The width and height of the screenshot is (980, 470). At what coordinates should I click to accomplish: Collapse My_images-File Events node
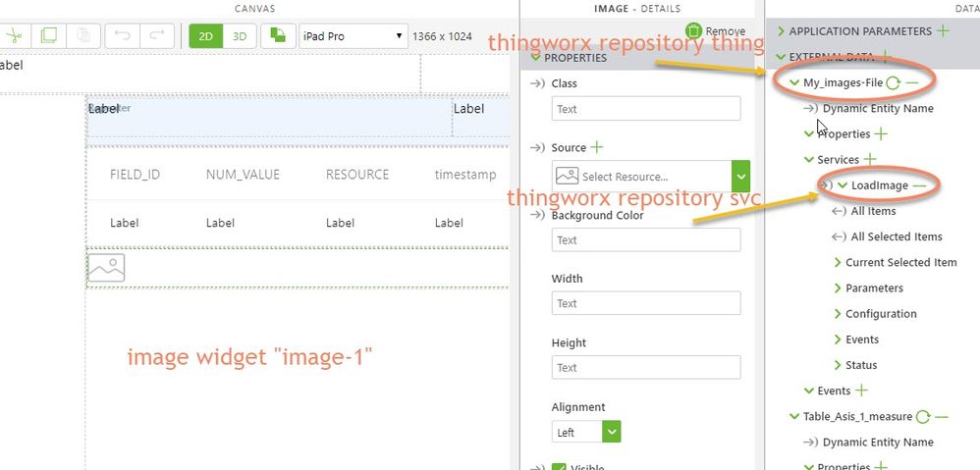pos(809,391)
